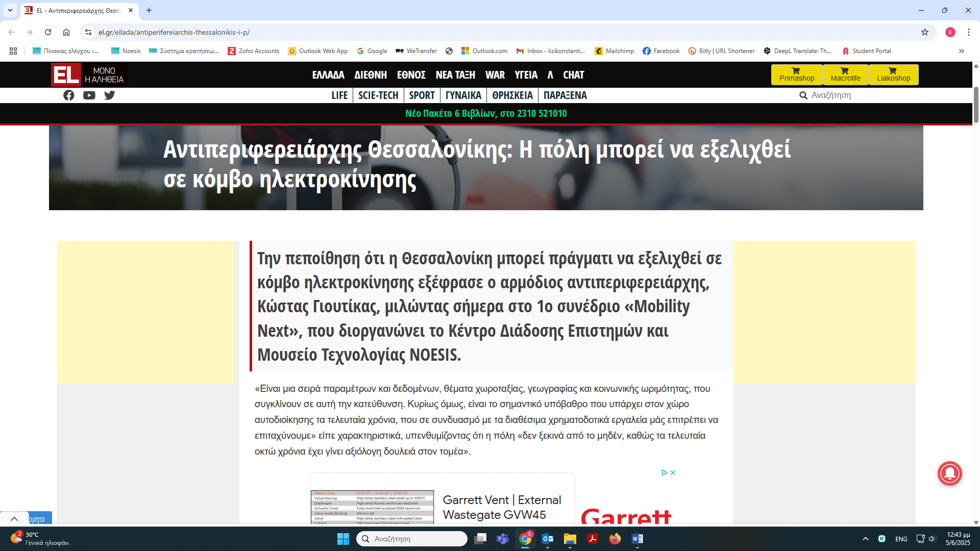Open the tab search dropdown arrow
Screen dimensions: 980x551
click(x=10, y=10)
